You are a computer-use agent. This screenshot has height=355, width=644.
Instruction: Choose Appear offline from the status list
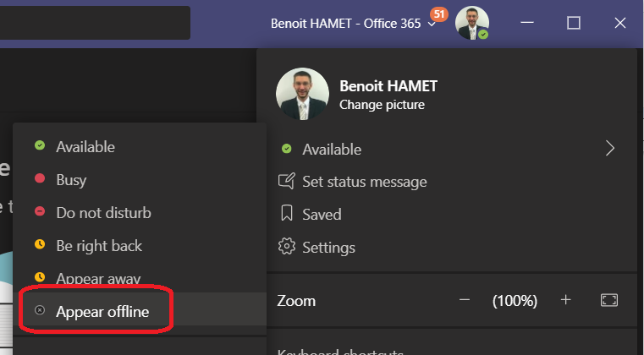102,312
